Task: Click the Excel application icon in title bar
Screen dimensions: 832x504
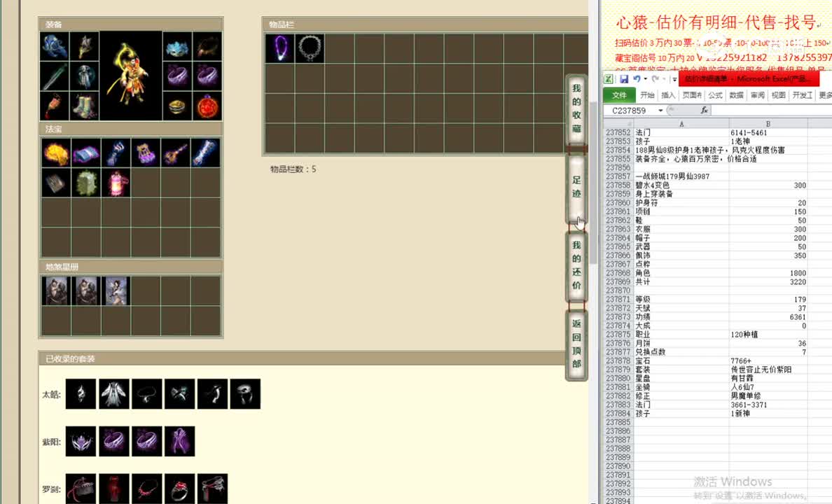Action: click(x=609, y=79)
